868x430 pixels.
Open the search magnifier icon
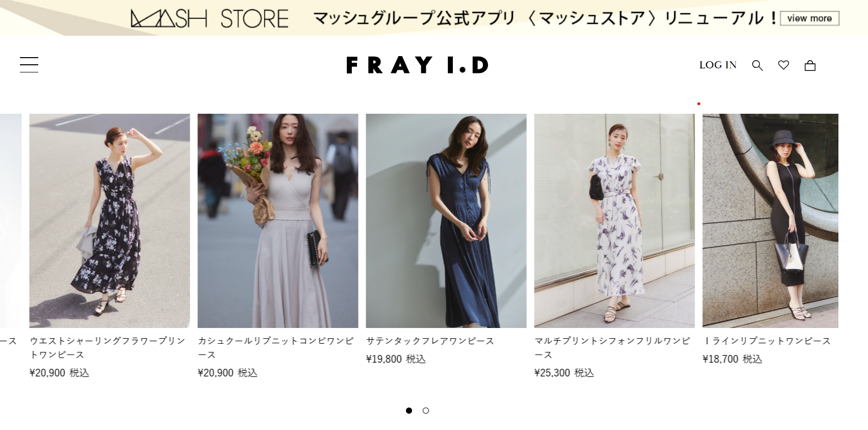757,65
